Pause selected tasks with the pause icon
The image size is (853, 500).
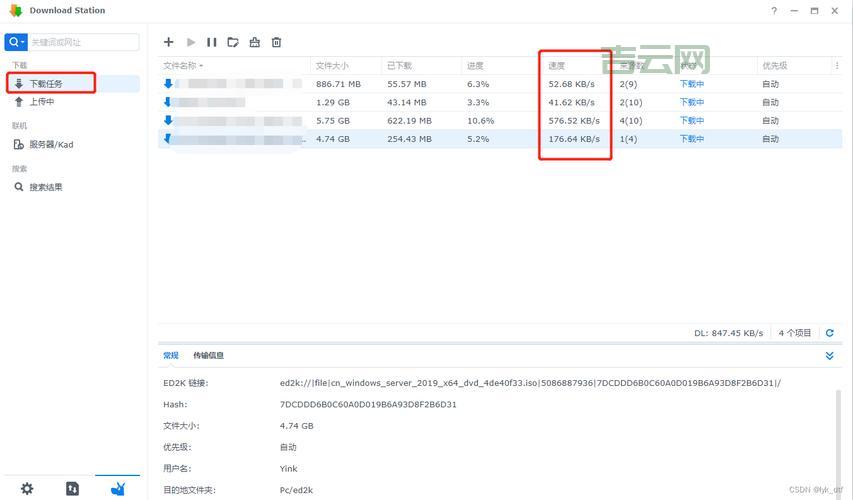[211, 42]
